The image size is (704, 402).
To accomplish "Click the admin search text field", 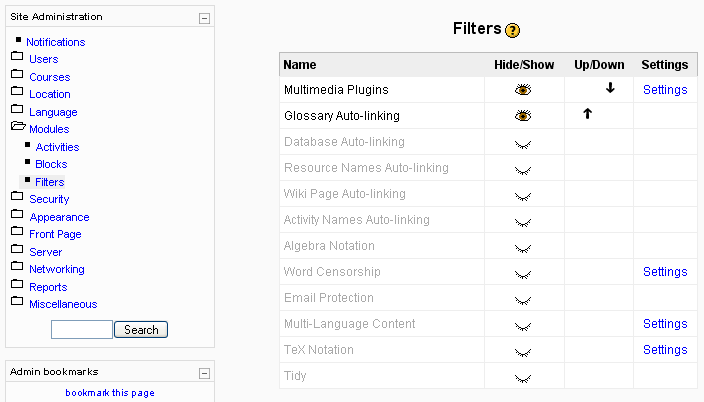I will click(x=82, y=330).
